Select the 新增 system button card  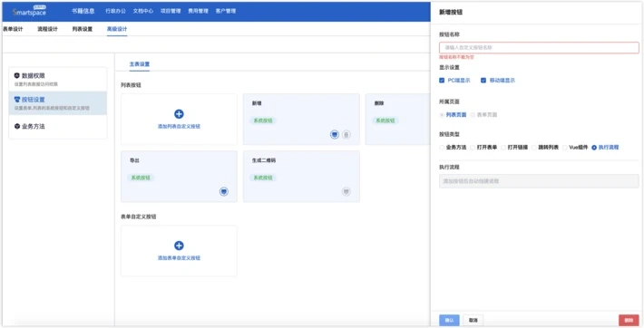click(x=301, y=119)
